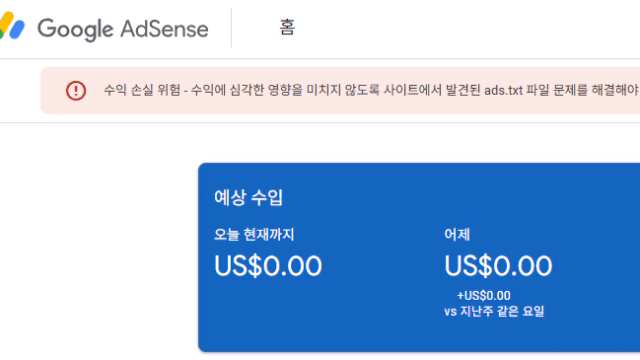640x360 pixels.
Task: Click the AdSense wordmark text
Action: tap(164, 29)
